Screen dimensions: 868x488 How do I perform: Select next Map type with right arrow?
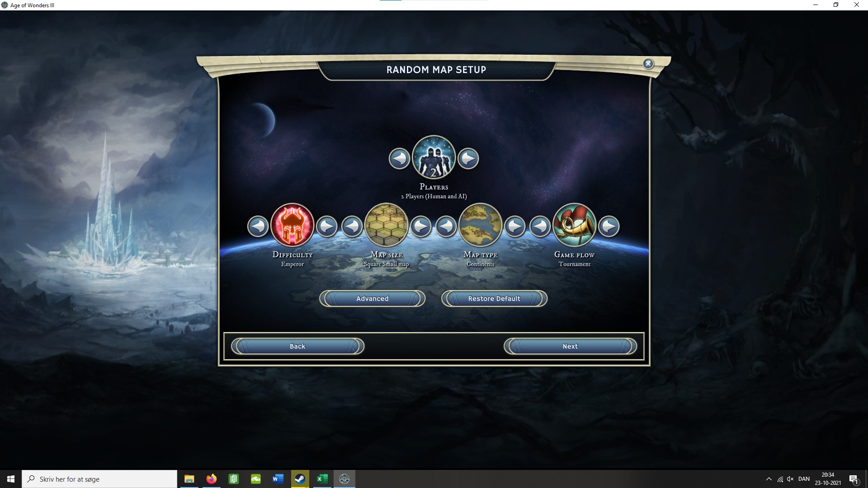pyautogui.click(x=515, y=226)
